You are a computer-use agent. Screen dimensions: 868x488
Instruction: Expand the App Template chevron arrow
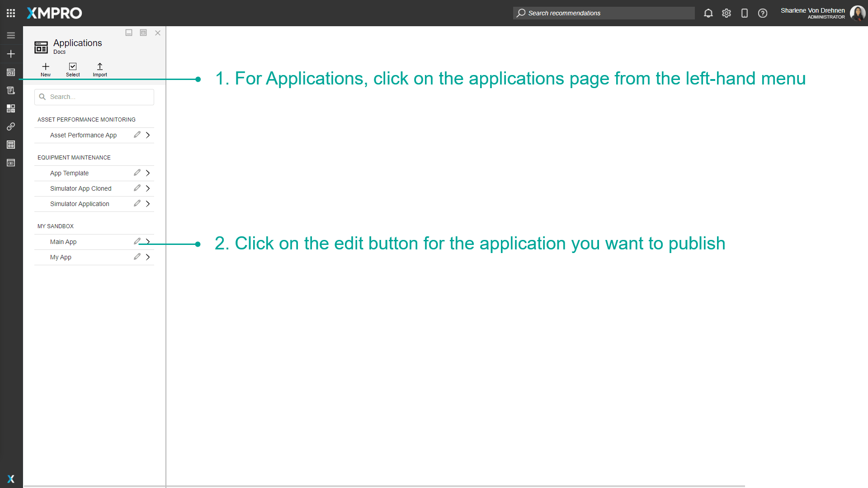(x=148, y=173)
